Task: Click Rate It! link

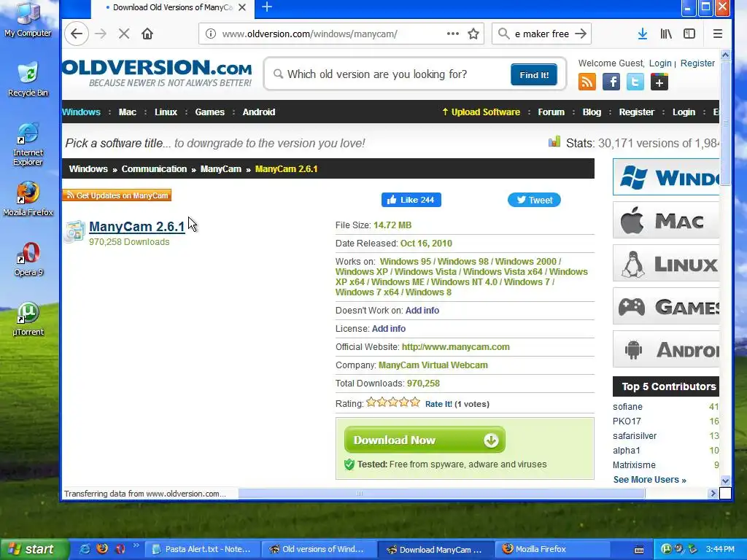Action: pyautogui.click(x=438, y=404)
